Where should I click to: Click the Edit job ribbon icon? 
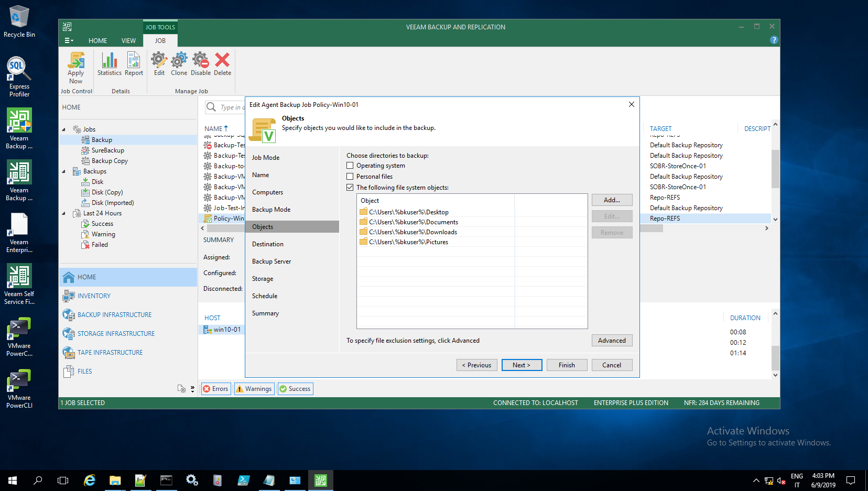pos(159,64)
